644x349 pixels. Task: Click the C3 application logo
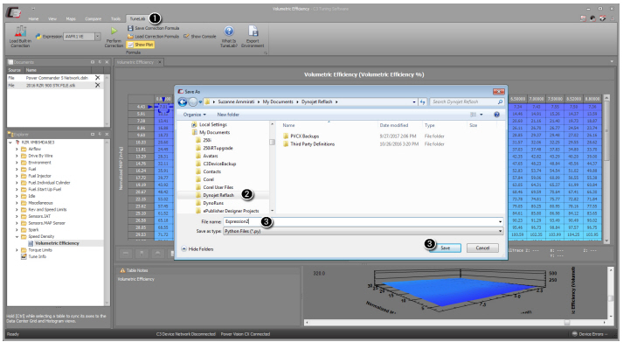(14, 12)
